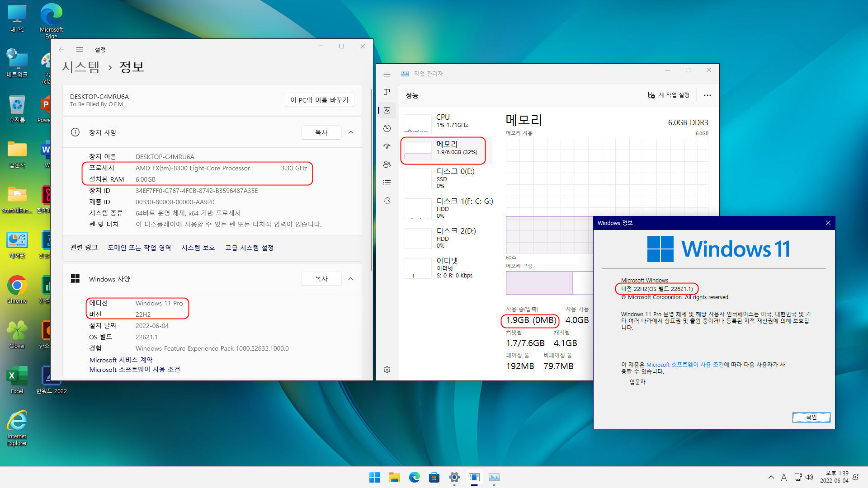Image resolution: width=868 pixels, height=488 pixels.
Task: Open File Explorer from taskbar
Action: [395, 477]
